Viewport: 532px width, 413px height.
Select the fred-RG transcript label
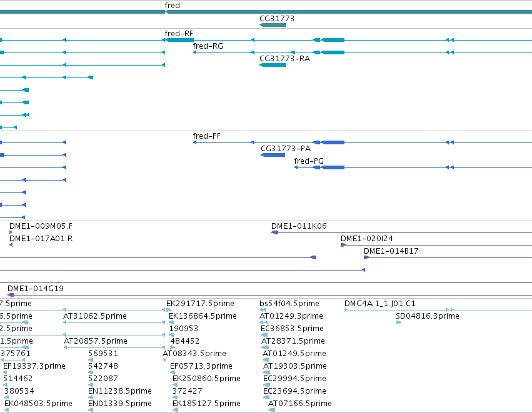[208, 46]
